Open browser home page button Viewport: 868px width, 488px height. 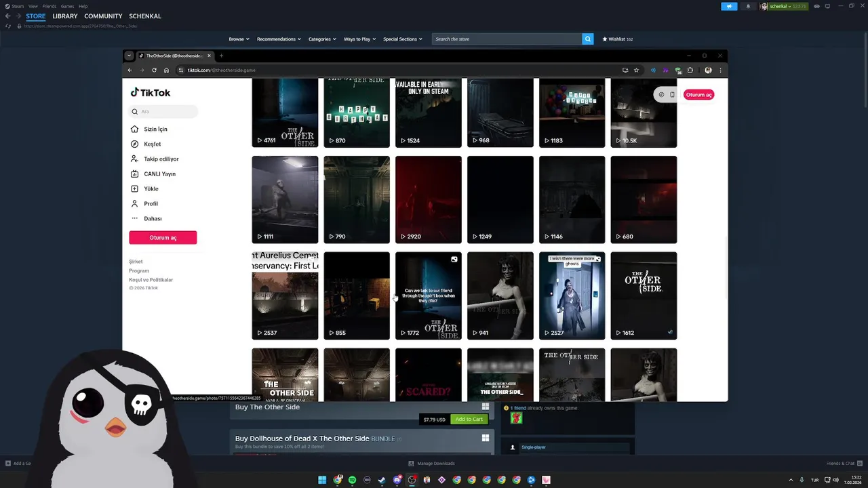(166, 70)
